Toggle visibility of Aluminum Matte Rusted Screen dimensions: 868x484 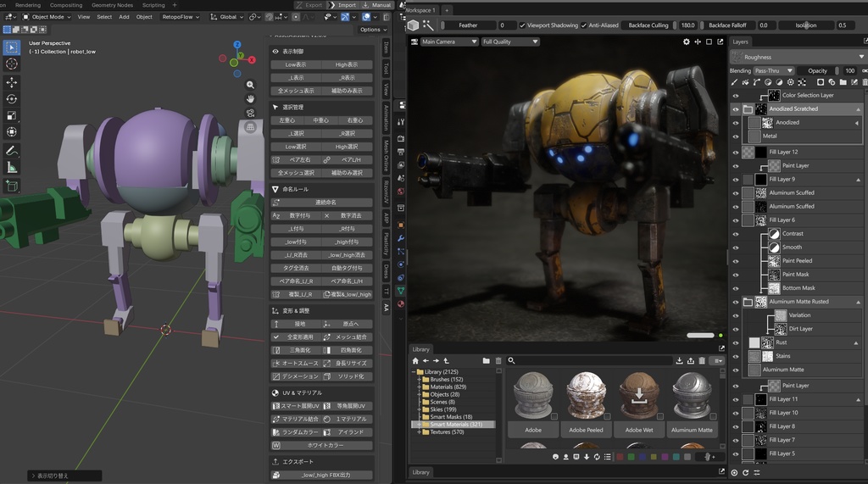tap(736, 302)
